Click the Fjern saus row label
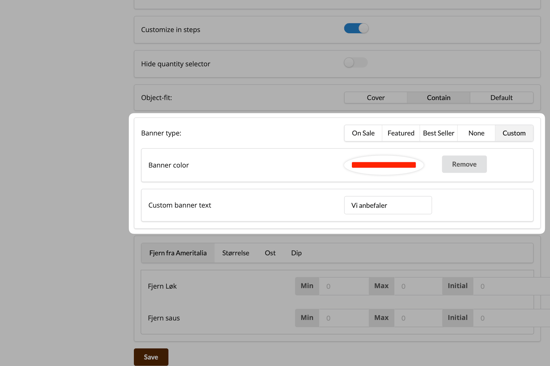Screen dimensions: 550x366 click(x=163, y=318)
